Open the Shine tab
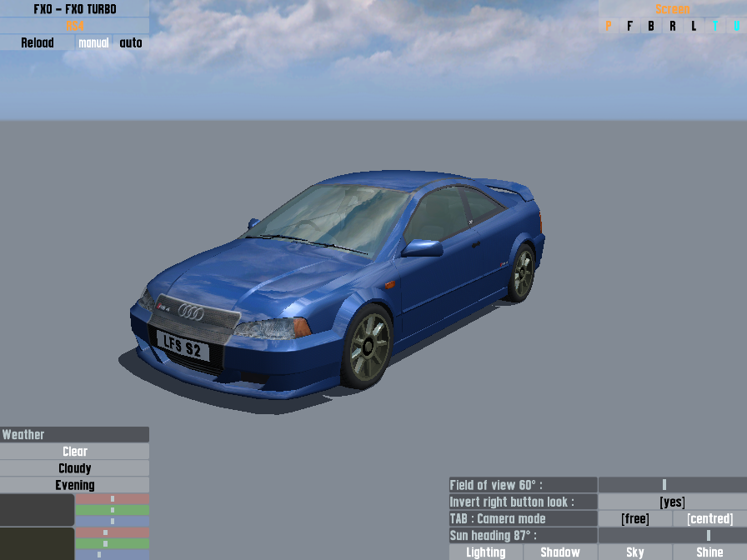The width and height of the screenshot is (747, 560). point(709,552)
